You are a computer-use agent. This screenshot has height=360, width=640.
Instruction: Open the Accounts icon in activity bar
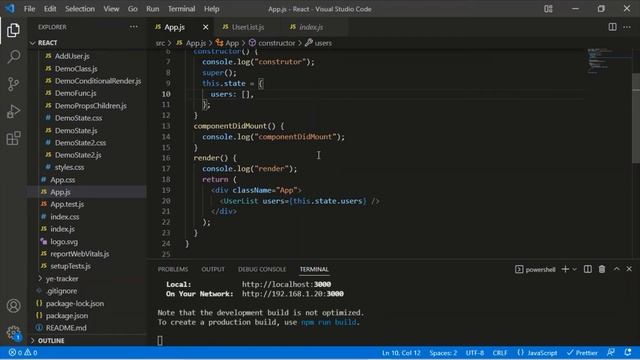pos(13,305)
